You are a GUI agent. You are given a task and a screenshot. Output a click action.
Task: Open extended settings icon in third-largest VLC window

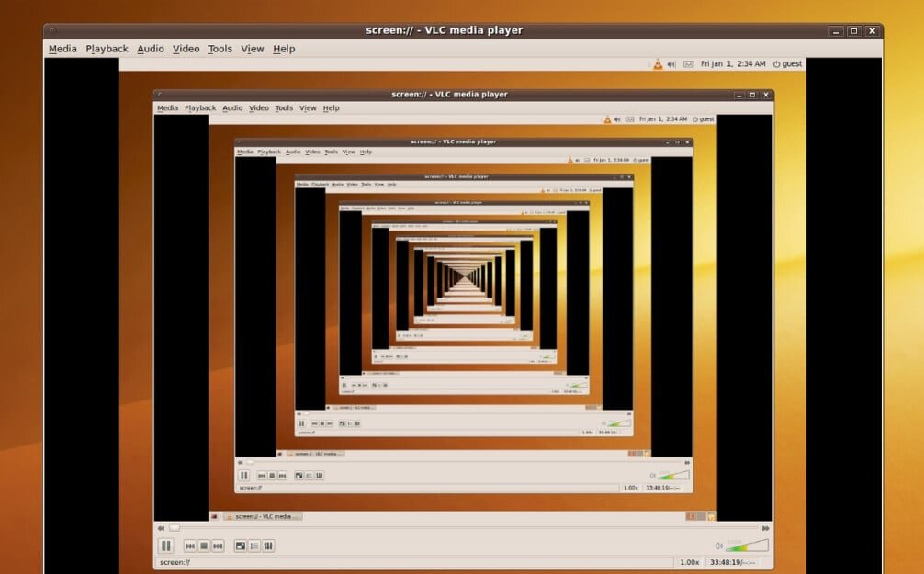pyautogui.click(x=320, y=476)
